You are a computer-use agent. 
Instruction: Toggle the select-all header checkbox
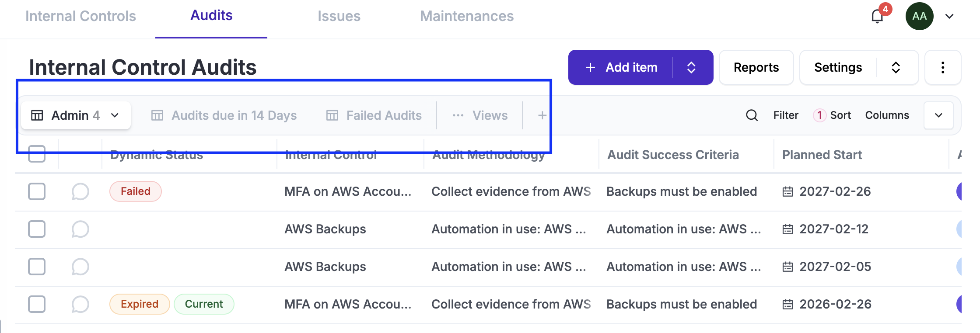pos(37,154)
